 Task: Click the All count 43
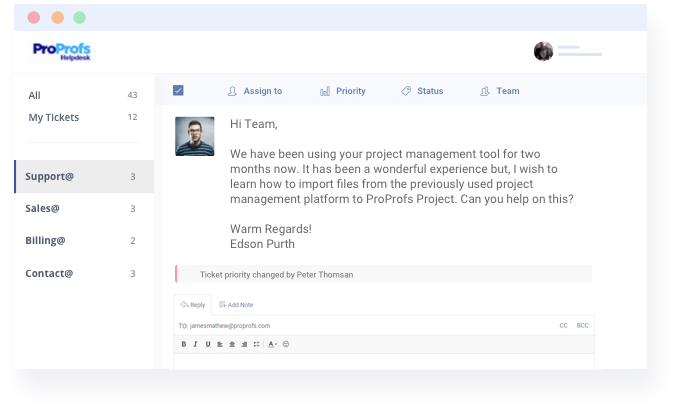tap(132, 95)
